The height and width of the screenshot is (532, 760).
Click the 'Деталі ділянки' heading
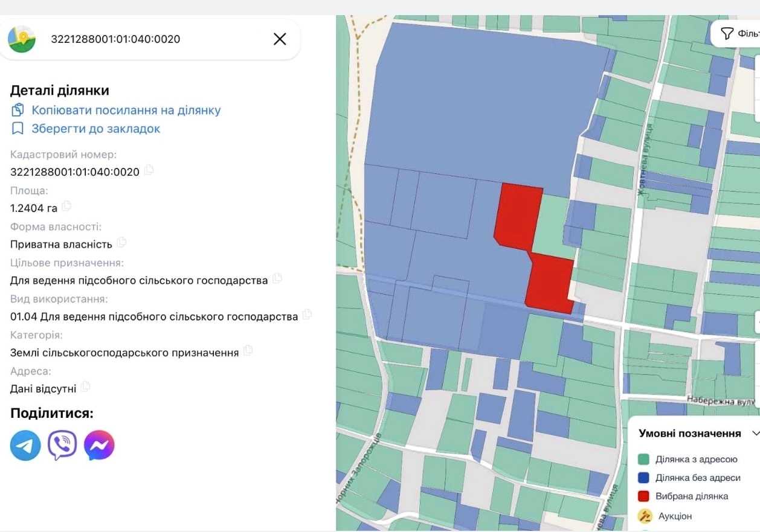coord(60,91)
